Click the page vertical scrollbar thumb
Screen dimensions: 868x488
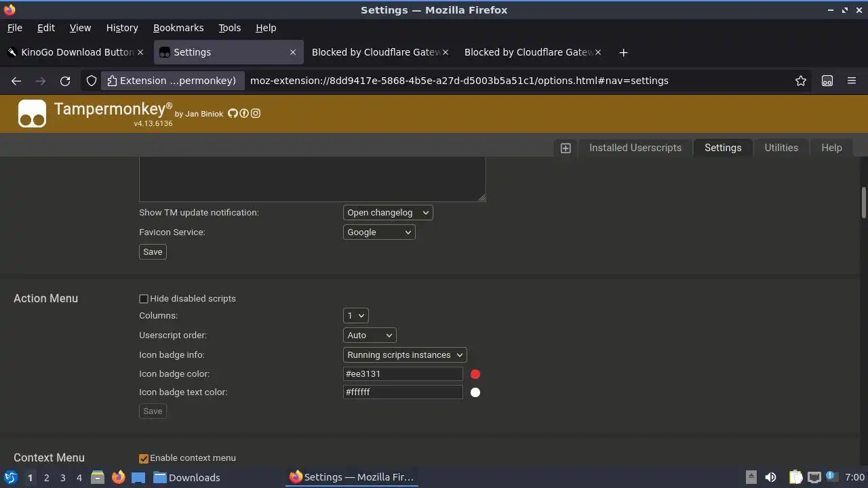click(x=864, y=203)
